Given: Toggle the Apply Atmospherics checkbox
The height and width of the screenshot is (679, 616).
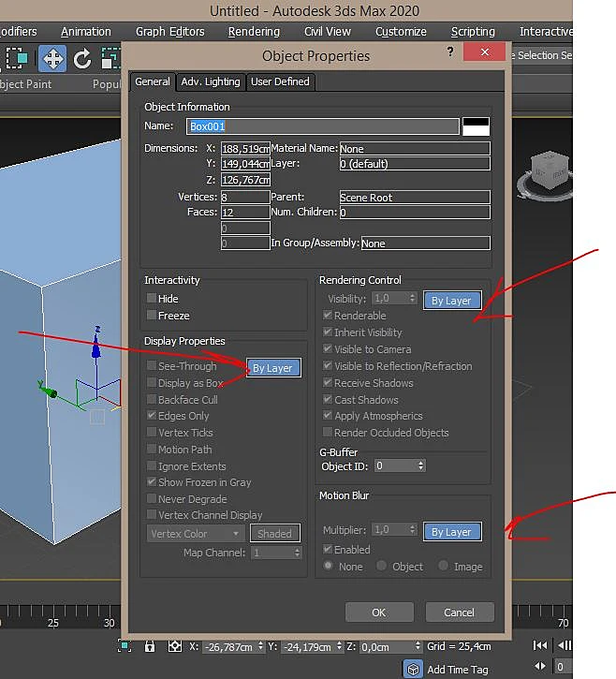Looking at the screenshot, I should click(x=328, y=415).
